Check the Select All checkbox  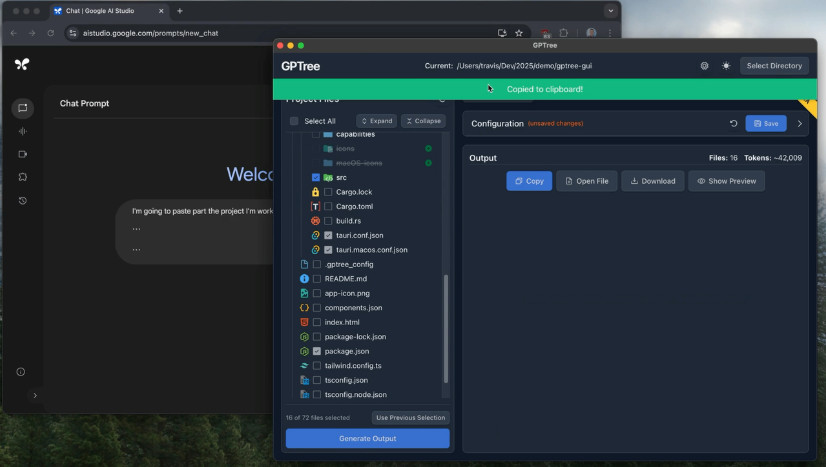pyautogui.click(x=294, y=121)
